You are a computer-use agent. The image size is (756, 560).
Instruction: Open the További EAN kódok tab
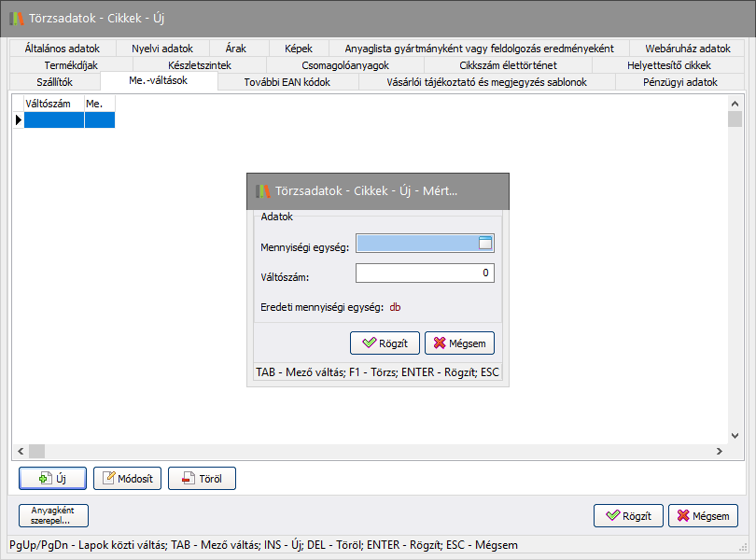click(287, 82)
